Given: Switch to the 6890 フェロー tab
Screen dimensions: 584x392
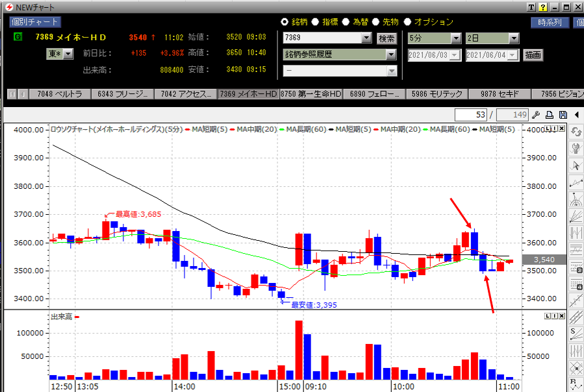Looking at the screenshot, I should pos(374,94).
